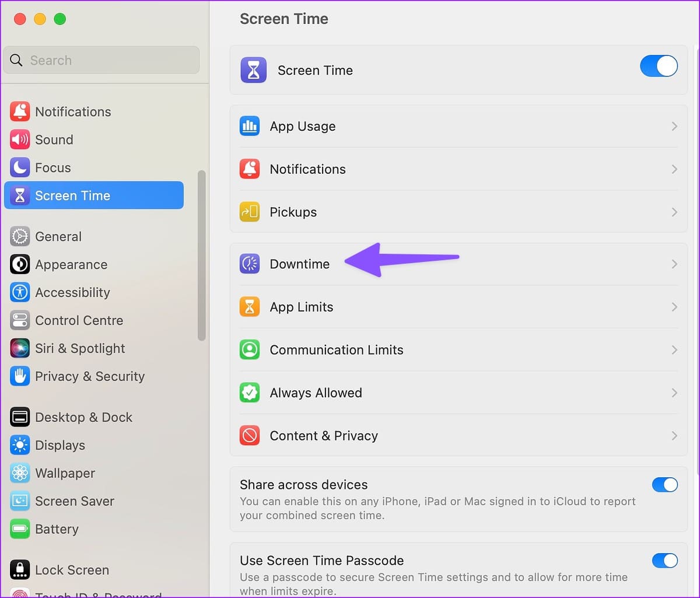Expand the App Usage row chevron

tap(674, 126)
